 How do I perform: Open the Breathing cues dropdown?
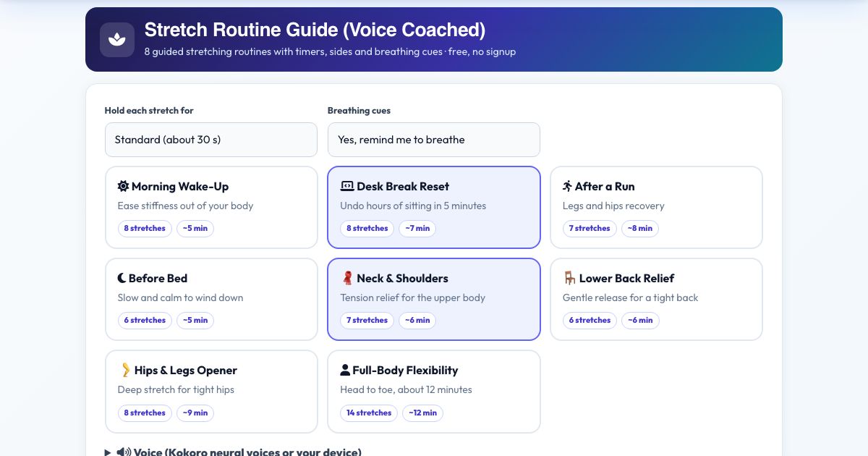click(x=434, y=140)
